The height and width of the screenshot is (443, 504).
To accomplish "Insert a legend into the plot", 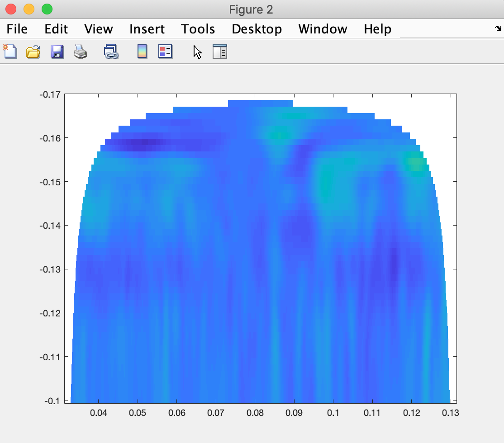I will 165,52.
